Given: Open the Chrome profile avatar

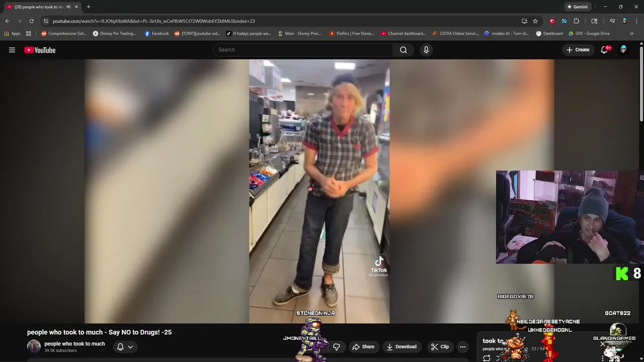Looking at the screenshot, I should [x=624, y=21].
